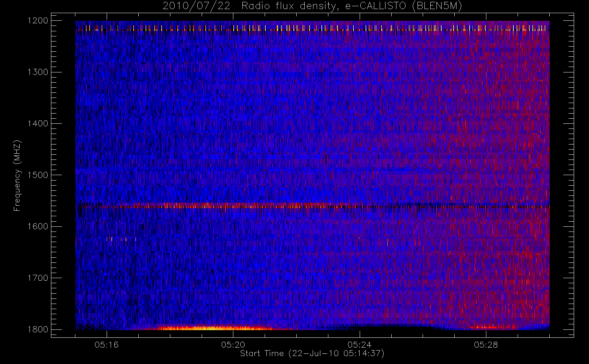589x364 pixels.
Task: Click the frequency tick label 1600
Action: (x=38, y=226)
